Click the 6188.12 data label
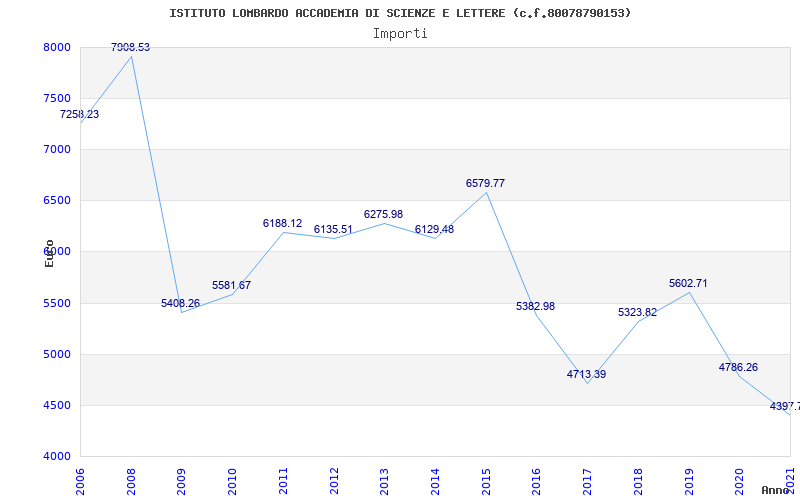The width and height of the screenshot is (800, 500). coord(282,223)
